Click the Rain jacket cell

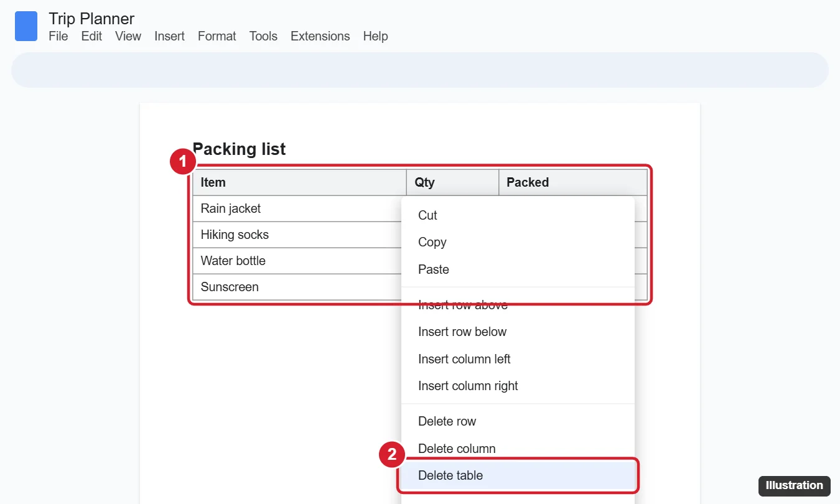(x=297, y=208)
